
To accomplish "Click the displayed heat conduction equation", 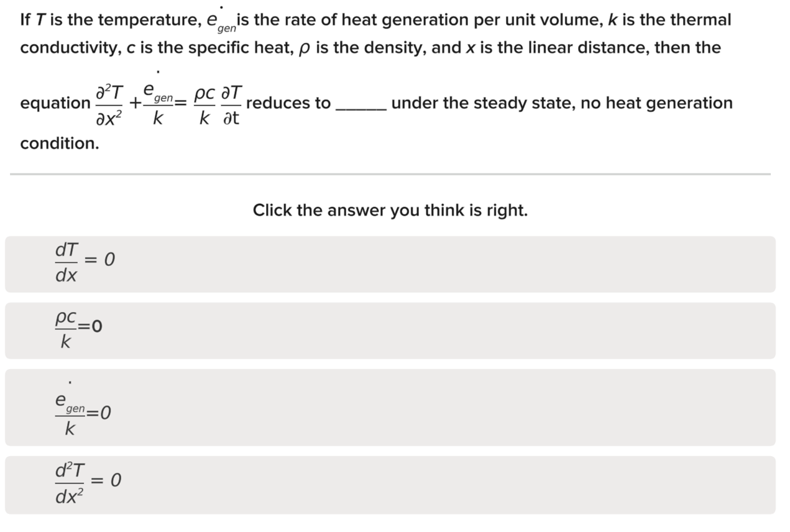I will 168,102.
